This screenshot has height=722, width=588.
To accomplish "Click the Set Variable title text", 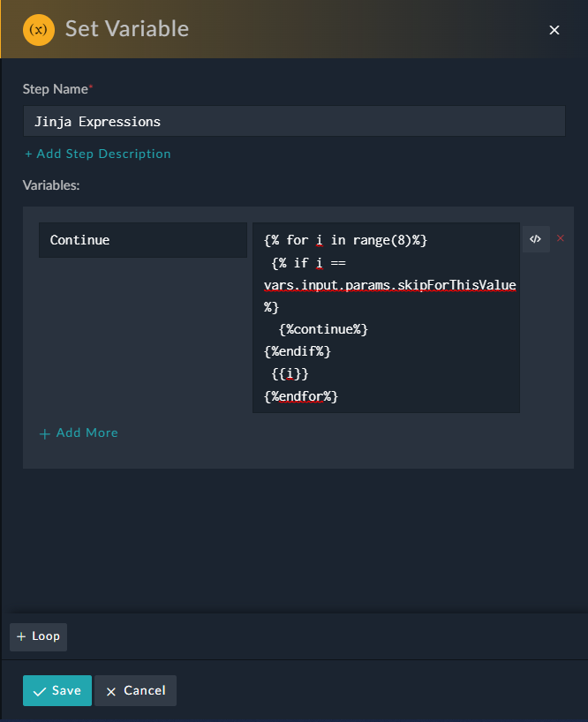I will click(127, 29).
